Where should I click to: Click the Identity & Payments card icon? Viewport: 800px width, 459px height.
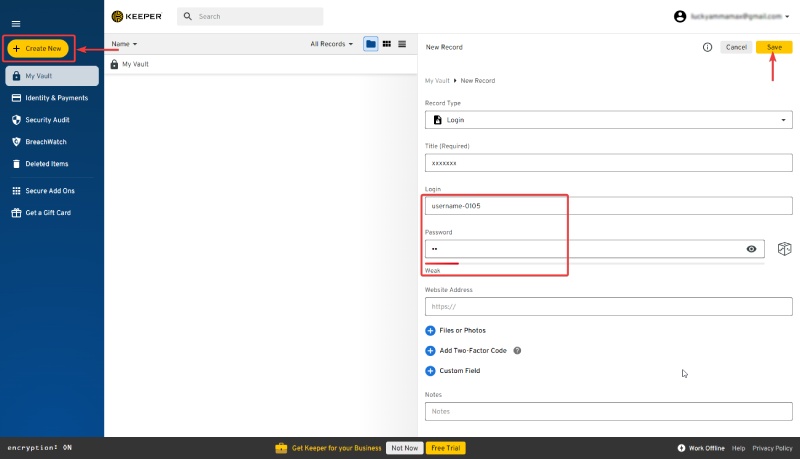pyautogui.click(x=16, y=98)
